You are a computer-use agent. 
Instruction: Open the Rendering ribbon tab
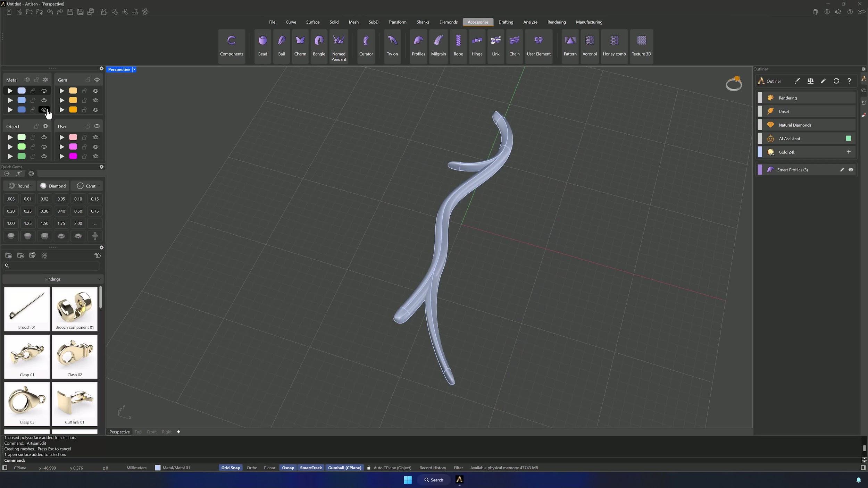(556, 22)
